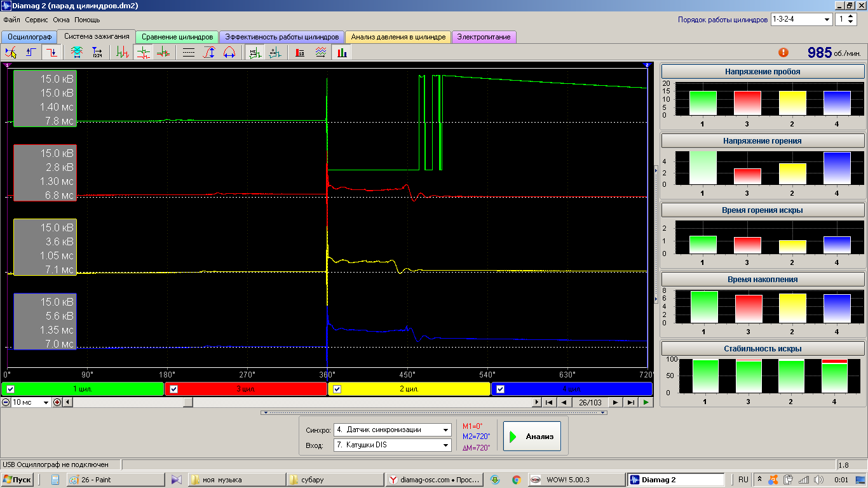Click the zoom out minus icon beside 10 мс

point(6,402)
